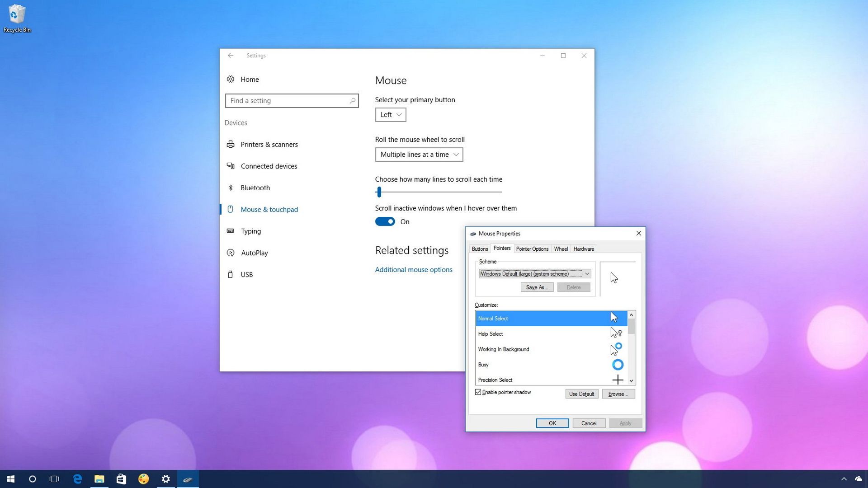Open the primary button dropdown
The height and width of the screenshot is (488, 868).
coord(390,114)
